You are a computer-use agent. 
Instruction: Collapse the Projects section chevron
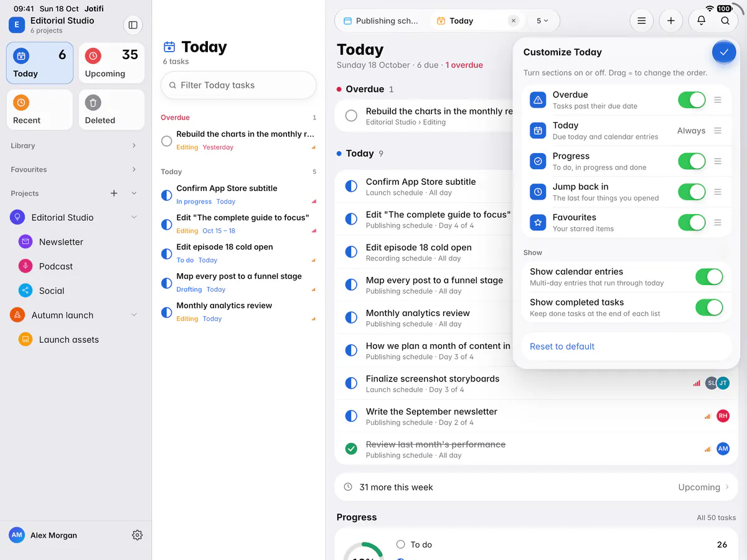pyautogui.click(x=134, y=194)
